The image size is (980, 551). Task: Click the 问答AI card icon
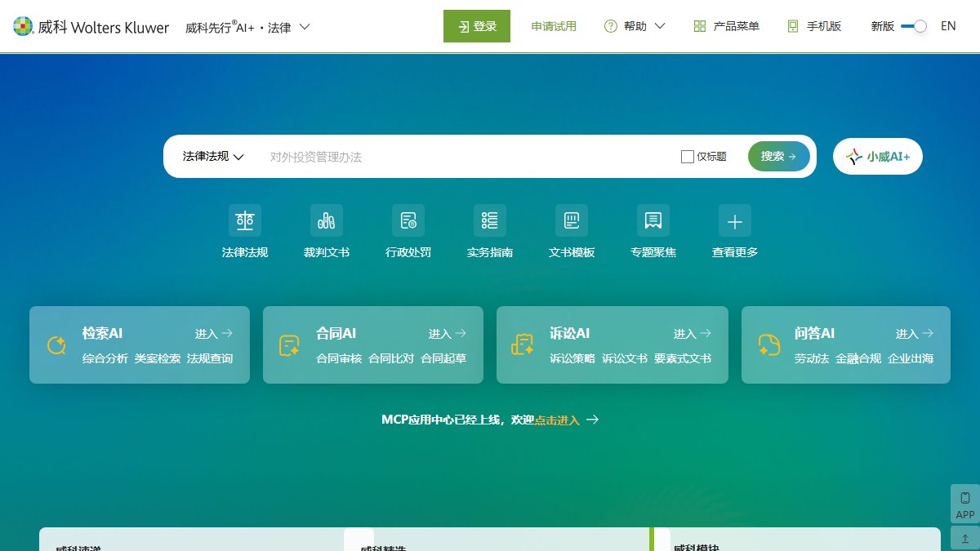pyautogui.click(x=768, y=345)
